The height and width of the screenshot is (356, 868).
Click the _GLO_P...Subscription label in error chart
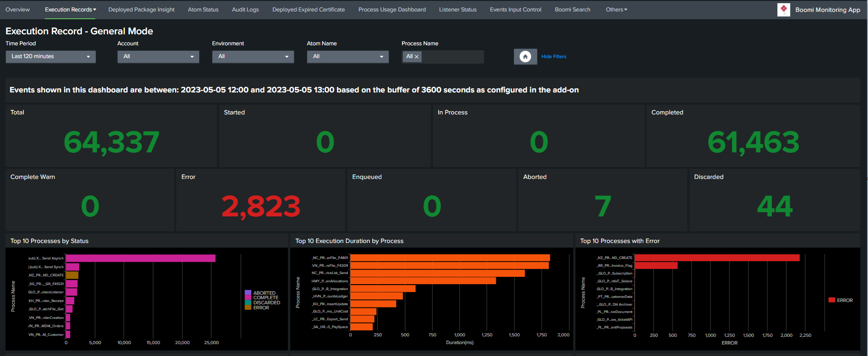click(x=614, y=273)
